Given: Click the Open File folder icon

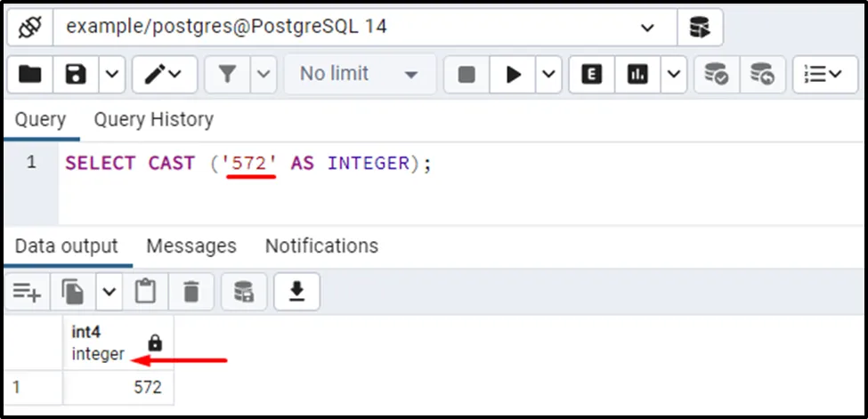Looking at the screenshot, I should pos(30,74).
